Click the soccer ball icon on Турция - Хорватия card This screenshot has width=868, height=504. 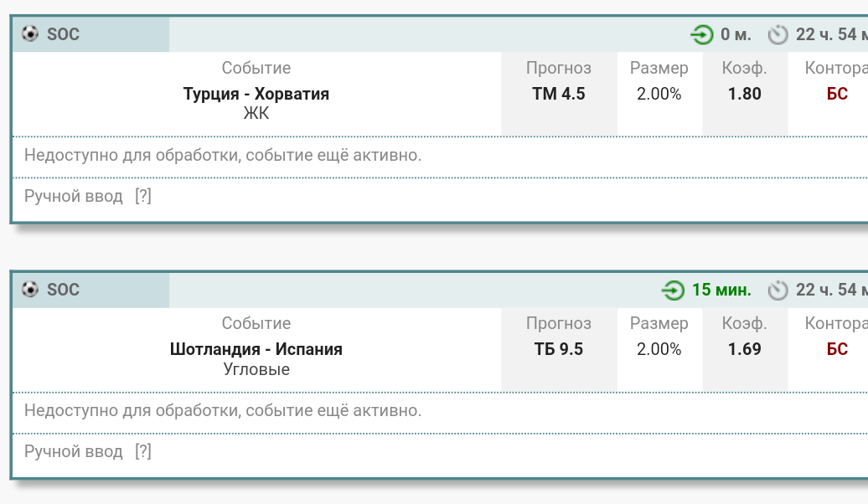pyautogui.click(x=30, y=34)
